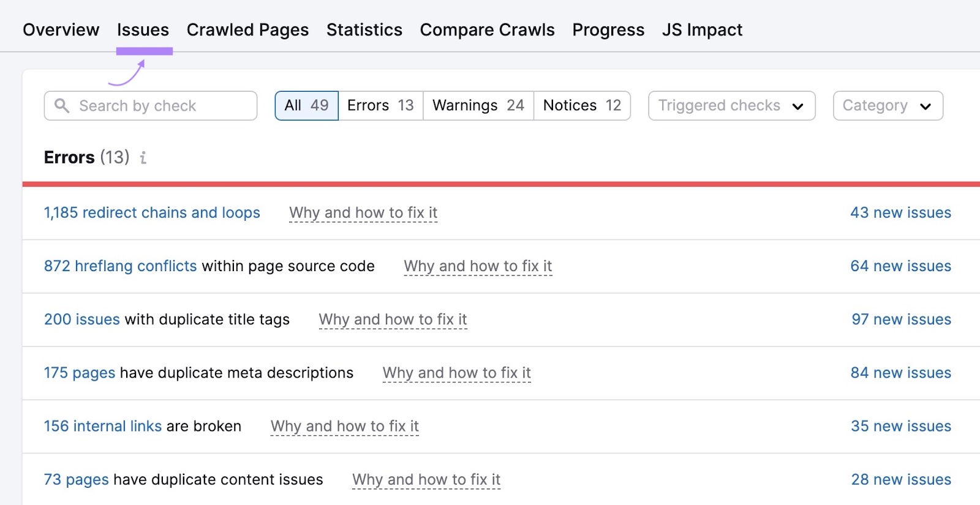Open 1,185 redirect chains and loops link

152,213
